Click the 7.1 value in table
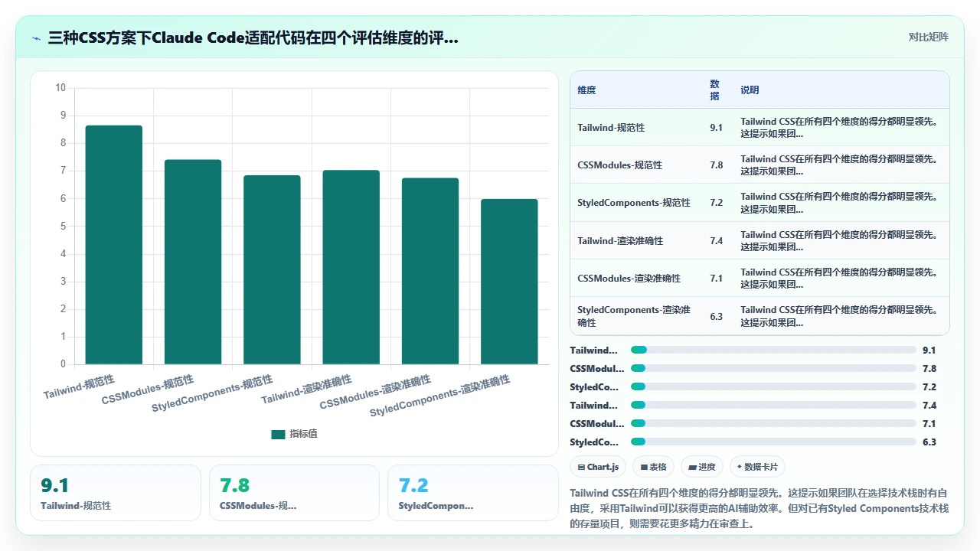This screenshot has height=551, width=980. (x=716, y=279)
